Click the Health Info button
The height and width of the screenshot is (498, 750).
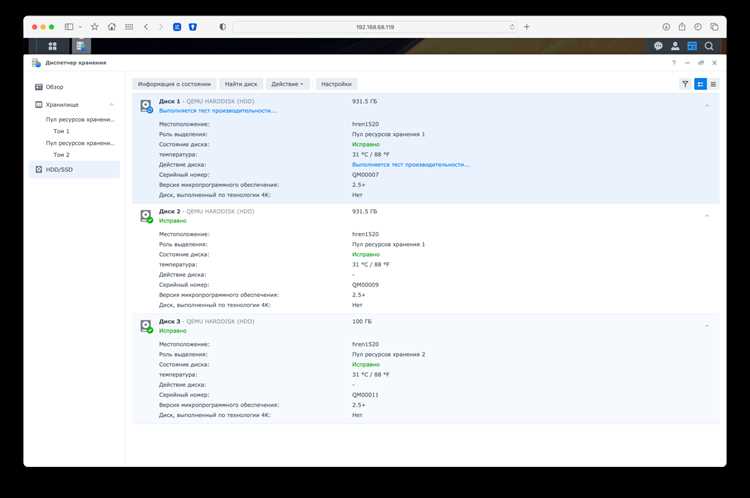point(174,84)
